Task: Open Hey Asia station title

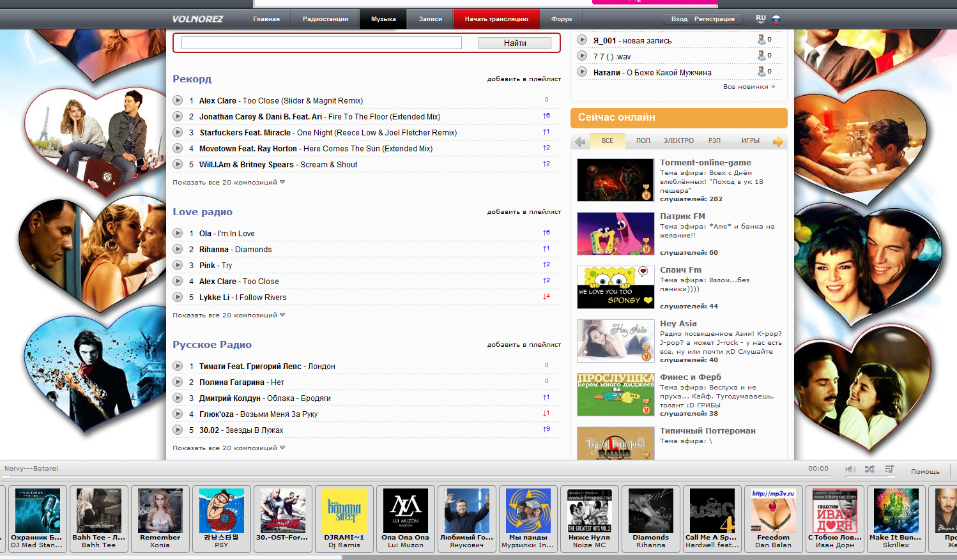Action: coord(678,324)
